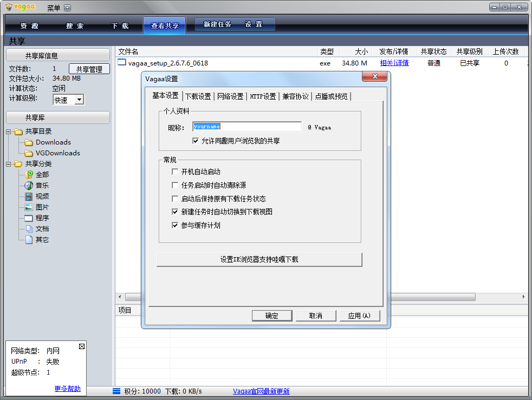Click the 'All' category icon in the tree

(x=29, y=175)
